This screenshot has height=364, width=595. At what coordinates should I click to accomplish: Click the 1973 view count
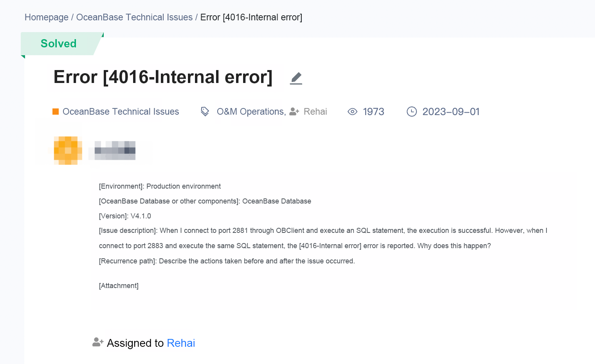coord(373,112)
